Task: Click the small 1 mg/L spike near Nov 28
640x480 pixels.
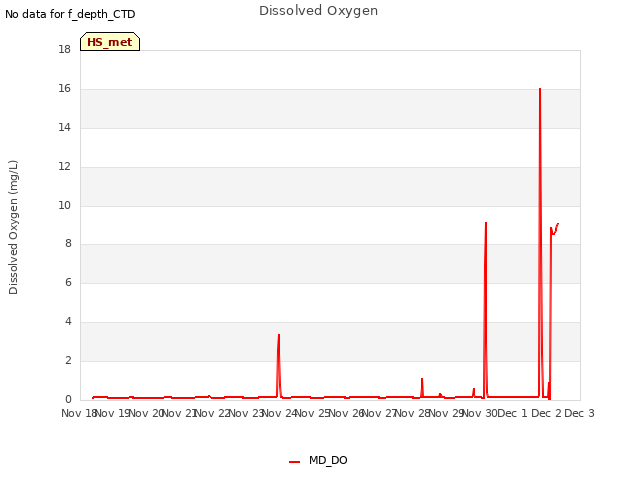Action: coord(422,379)
